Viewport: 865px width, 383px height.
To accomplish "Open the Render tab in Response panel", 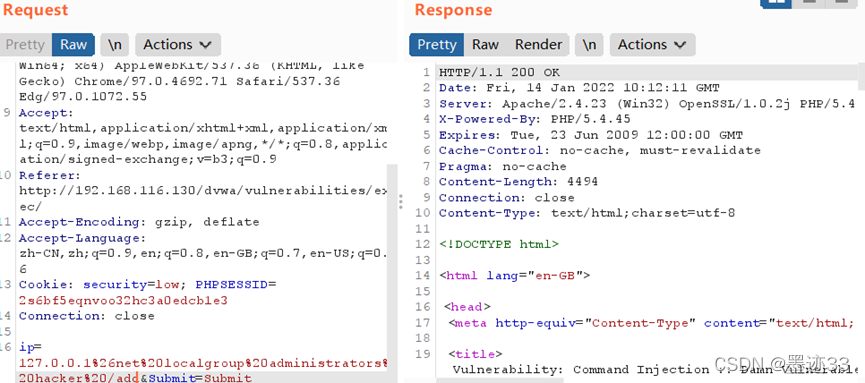I will (538, 45).
